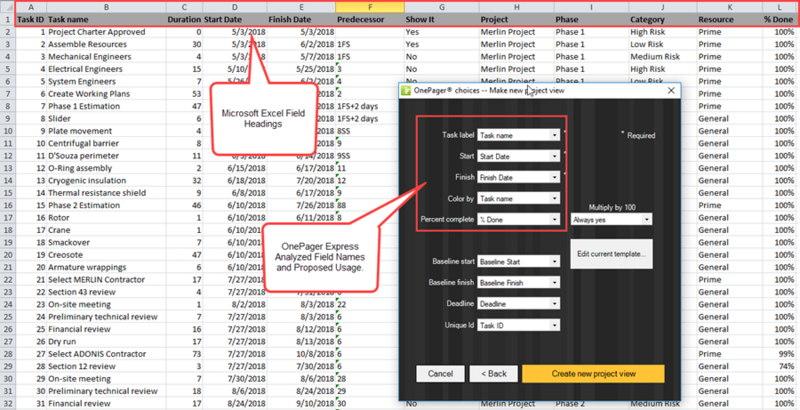The height and width of the screenshot is (410, 800).
Task: Click Create new project view button
Action: [x=593, y=374]
